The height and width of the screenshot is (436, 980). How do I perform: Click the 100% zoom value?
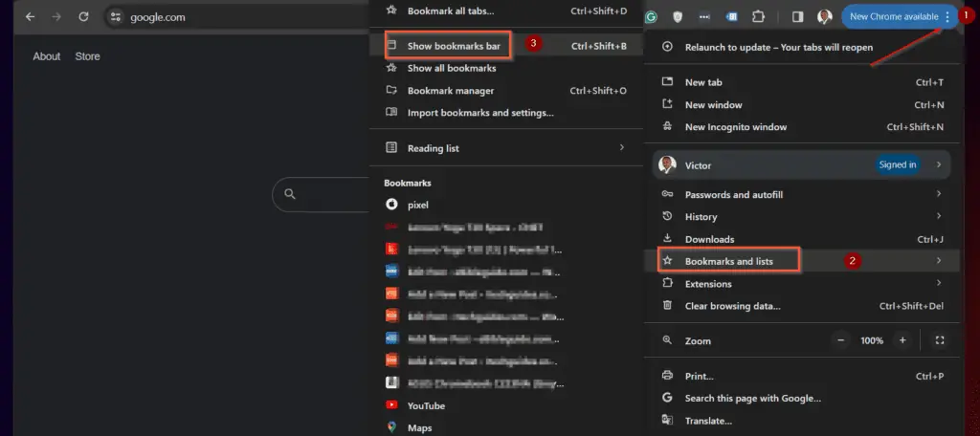871,340
